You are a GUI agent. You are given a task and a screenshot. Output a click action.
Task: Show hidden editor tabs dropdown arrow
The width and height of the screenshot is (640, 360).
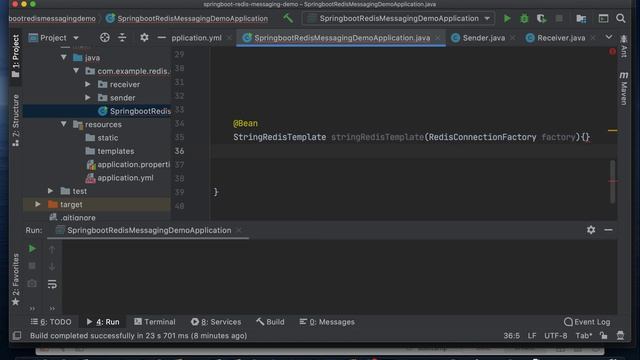pyautogui.click(x=609, y=37)
